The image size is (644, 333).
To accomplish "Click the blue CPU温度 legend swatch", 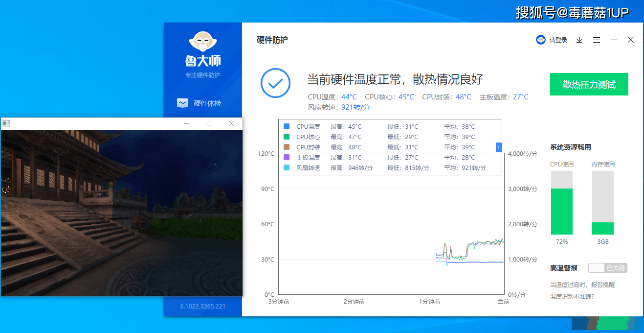I will [287, 126].
